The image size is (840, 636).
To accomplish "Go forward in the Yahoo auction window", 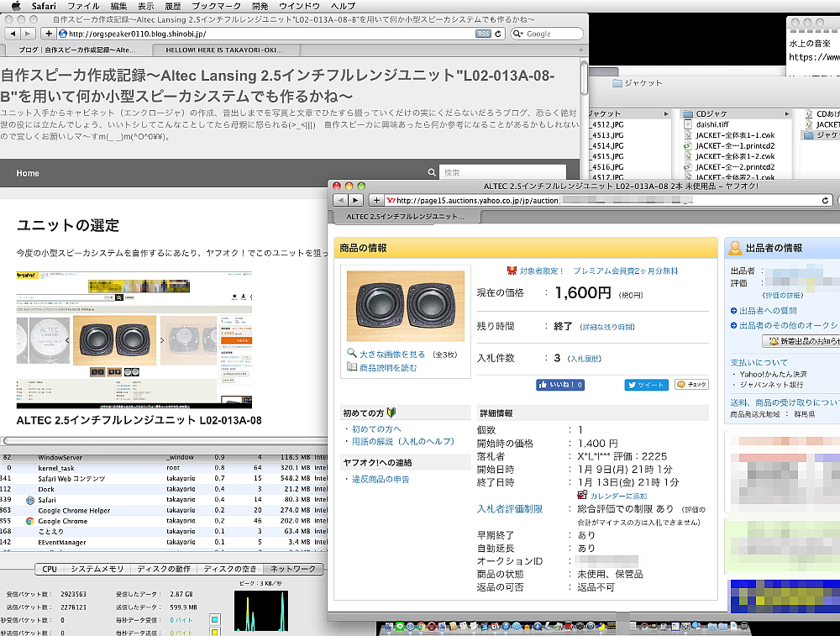I will (x=355, y=201).
